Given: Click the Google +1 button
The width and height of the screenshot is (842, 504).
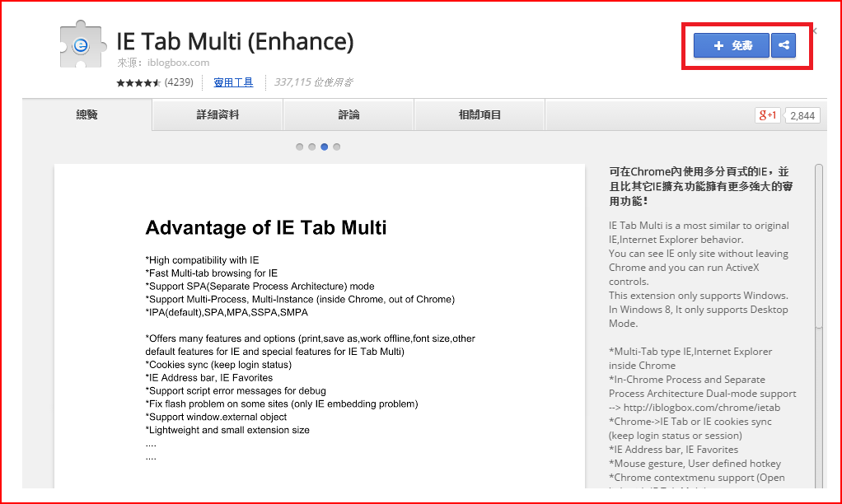Looking at the screenshot, I should click(767, 114).
